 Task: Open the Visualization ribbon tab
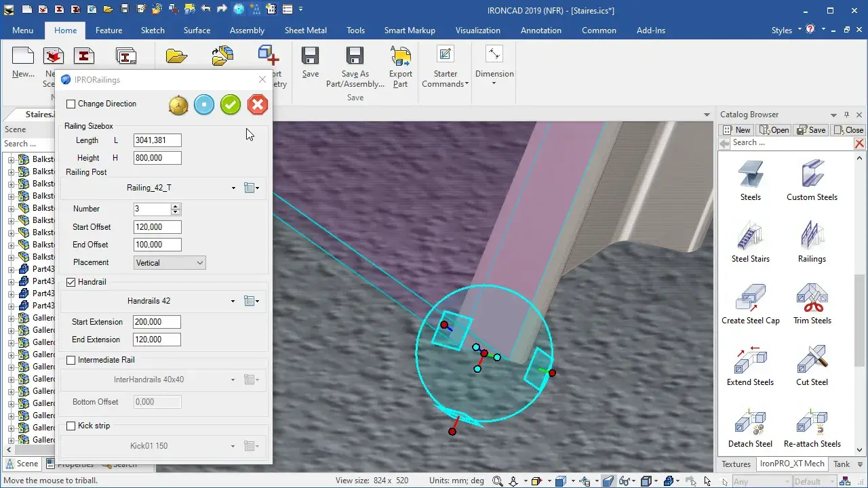click(478, 30)
